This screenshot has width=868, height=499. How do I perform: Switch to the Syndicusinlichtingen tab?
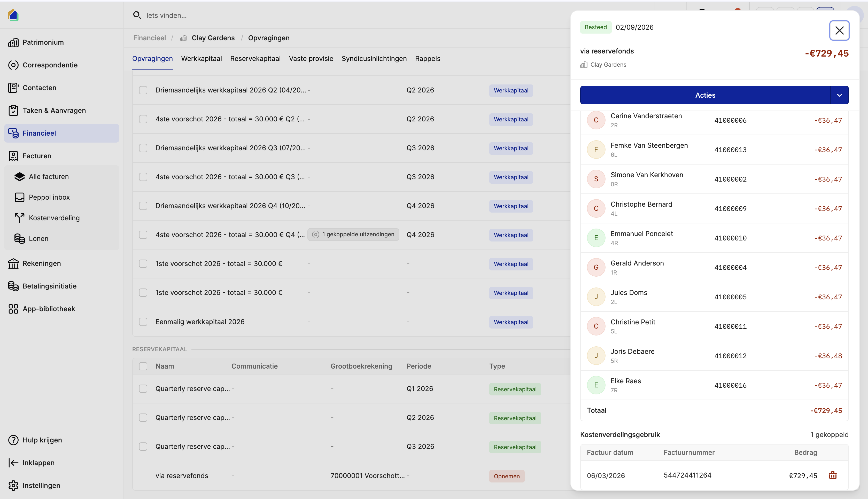click(x=374, y=59)
